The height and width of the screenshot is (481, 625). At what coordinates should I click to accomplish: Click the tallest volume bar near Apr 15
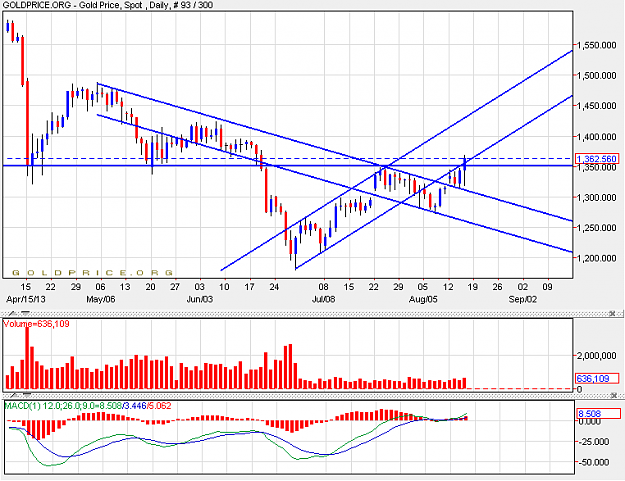click(27, 357)
